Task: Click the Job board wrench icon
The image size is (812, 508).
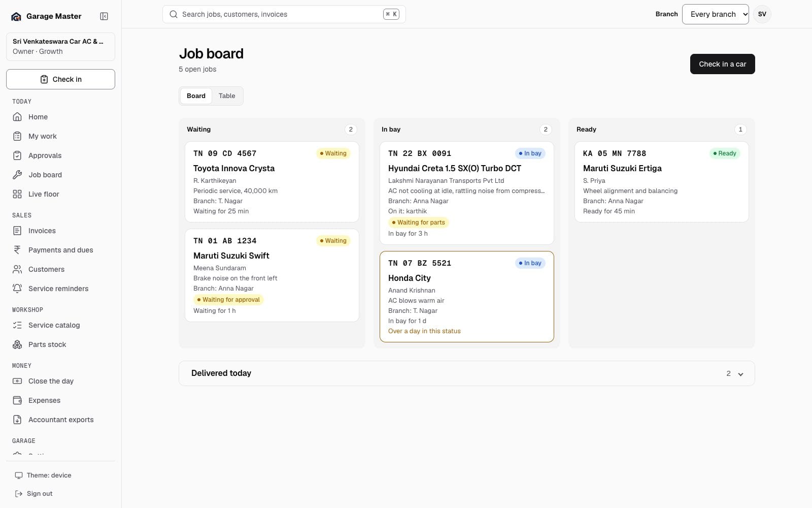Action: tap(17, 175)
